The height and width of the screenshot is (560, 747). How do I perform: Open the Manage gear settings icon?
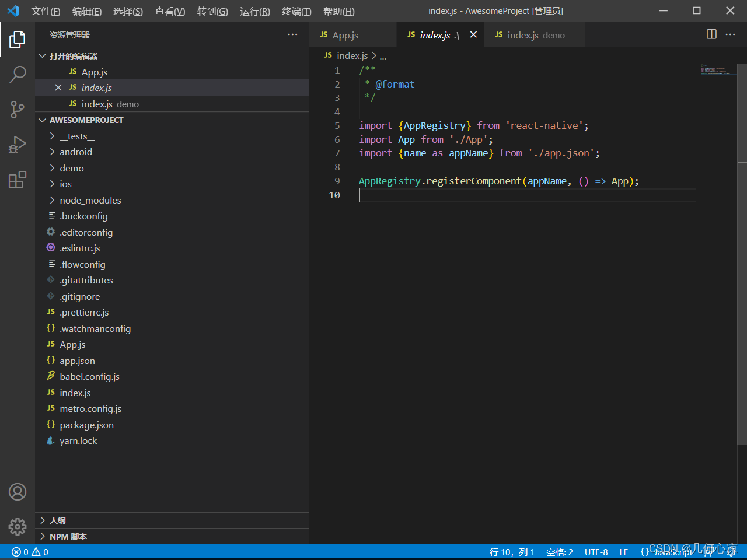point(18,527)
